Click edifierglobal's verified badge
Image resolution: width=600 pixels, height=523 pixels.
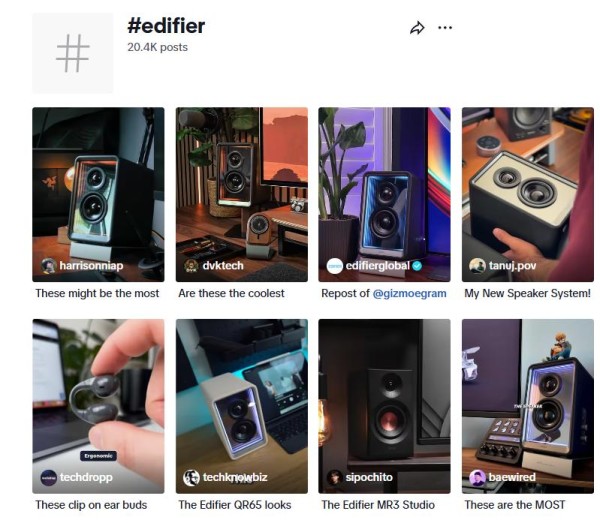pyautogui.click(x=417, y=266)
